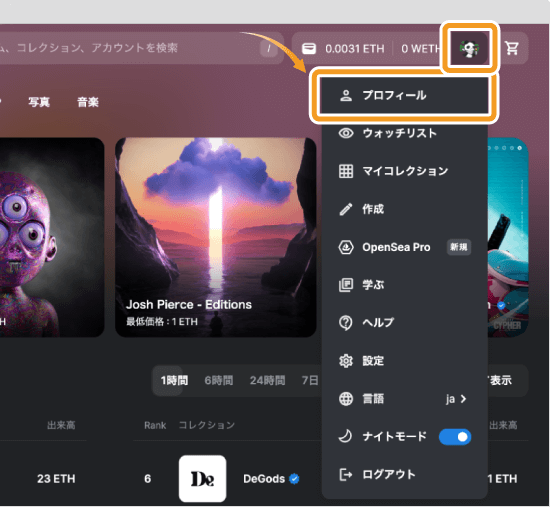
Task: Select the 6時間 time range
Action: (219, 380)
